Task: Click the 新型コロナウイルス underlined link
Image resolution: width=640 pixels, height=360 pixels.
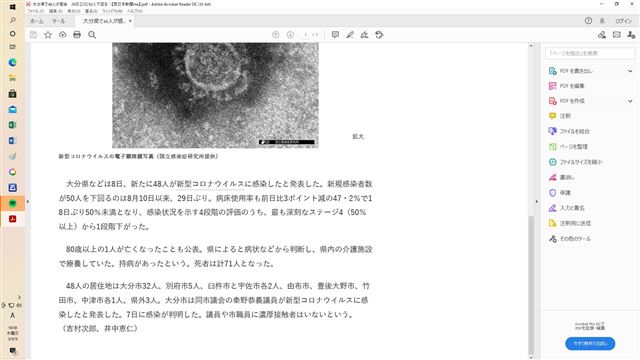Action: pos(211,184)
